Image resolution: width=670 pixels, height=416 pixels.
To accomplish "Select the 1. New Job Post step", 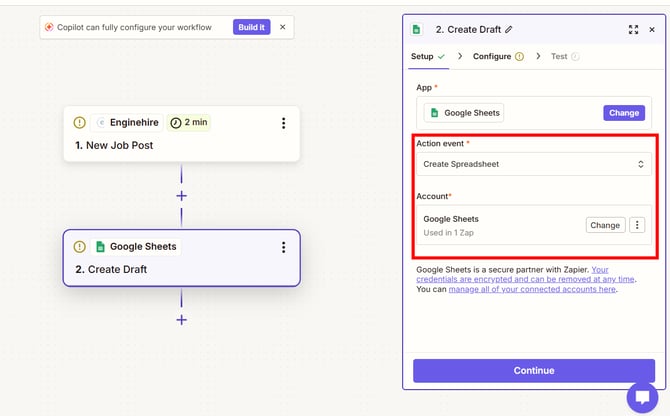I will (x=182, y=134).
